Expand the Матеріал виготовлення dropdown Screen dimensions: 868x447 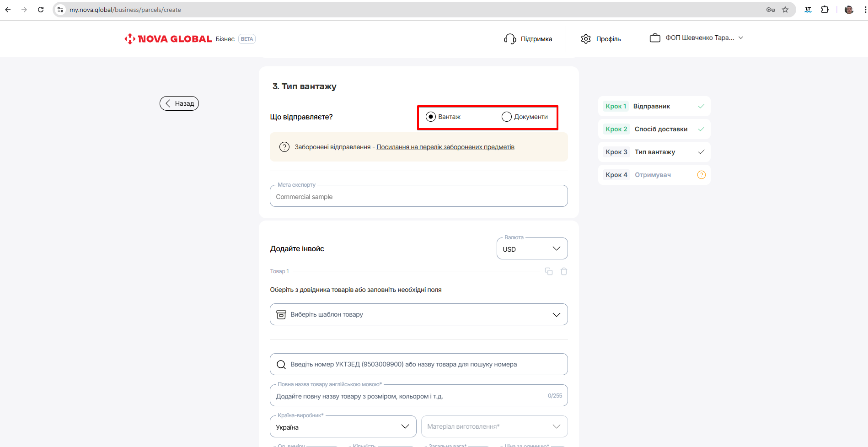coord(494,427)
